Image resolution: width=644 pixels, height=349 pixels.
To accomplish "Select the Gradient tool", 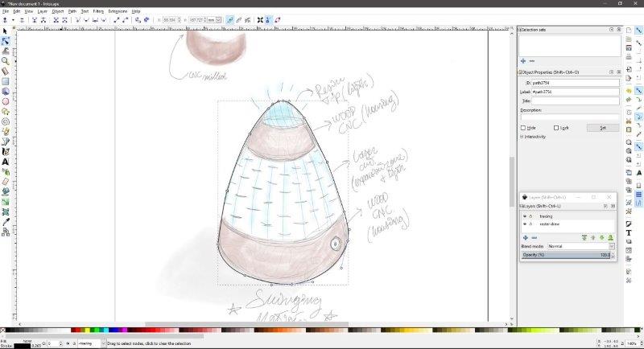I will pyautogui.click(x=6, y=202).
